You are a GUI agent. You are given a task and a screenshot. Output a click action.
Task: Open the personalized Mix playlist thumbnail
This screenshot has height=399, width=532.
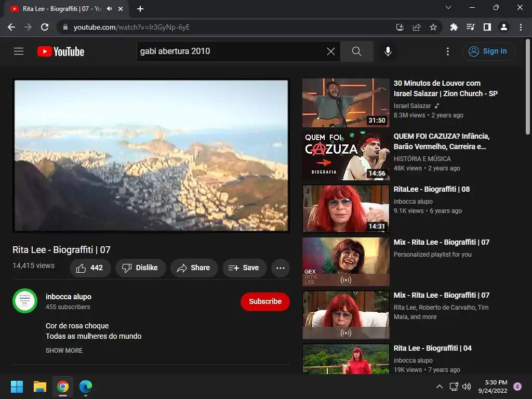pos(345,262)
